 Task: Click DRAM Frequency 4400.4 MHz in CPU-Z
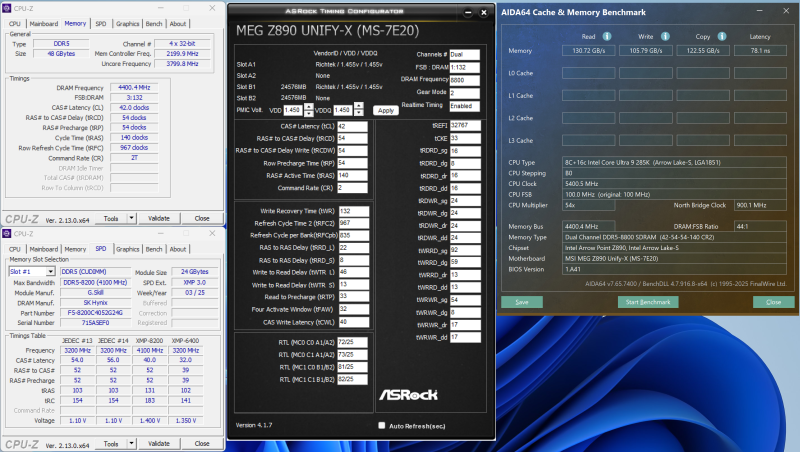click(x=134, y=88)
